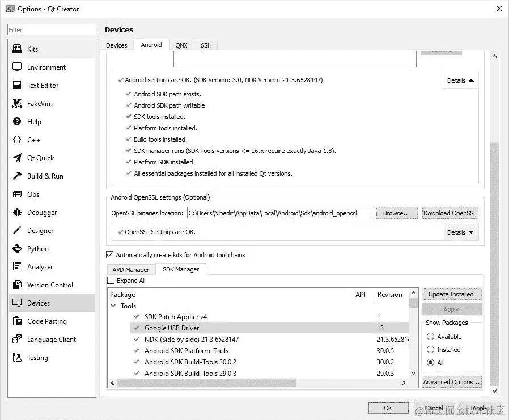
Task: Click the Update Installed button
Action: pyautogui.click(x=451, y=294)
